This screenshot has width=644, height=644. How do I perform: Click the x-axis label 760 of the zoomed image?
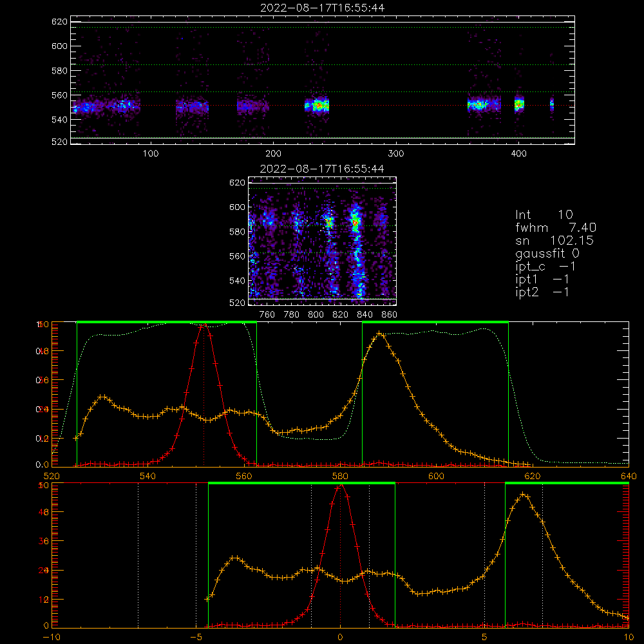click(x=267, y=315)
